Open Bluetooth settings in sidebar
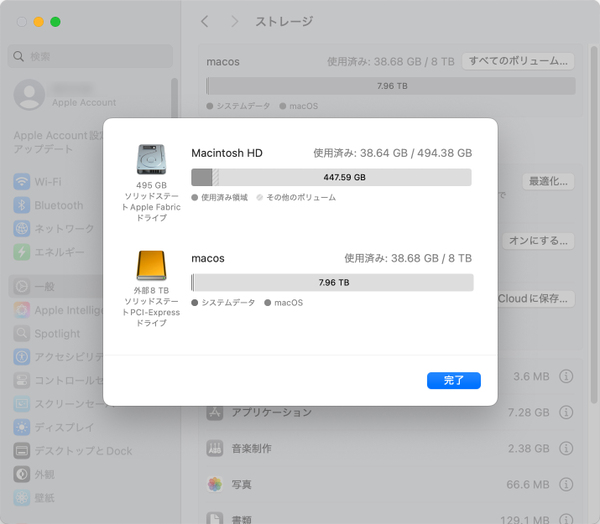The image size is (600, 524). [54, 206]
